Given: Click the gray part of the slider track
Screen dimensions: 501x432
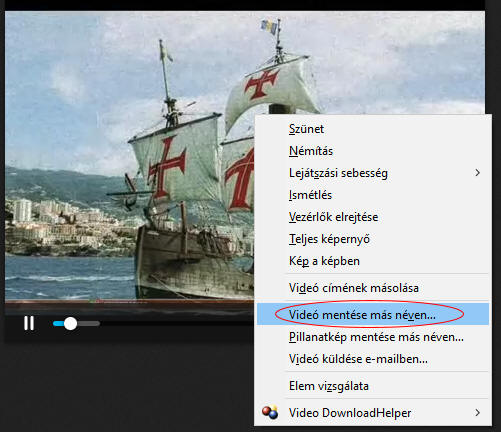Looking at the screenshot, I should 88,323.
